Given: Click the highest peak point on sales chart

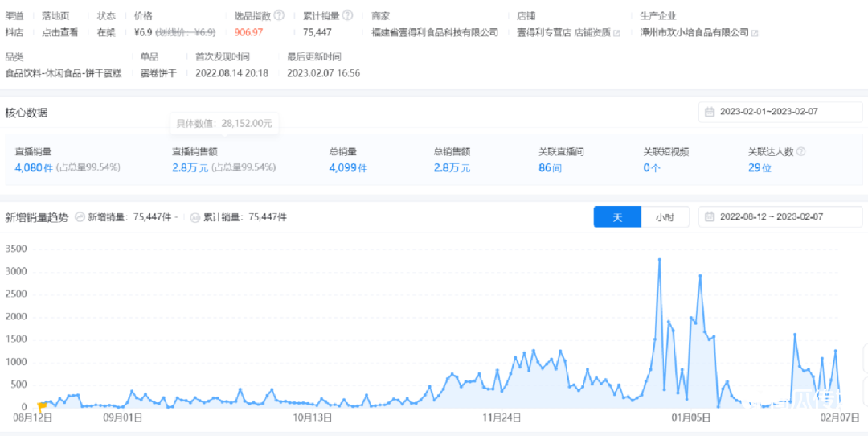Looking at the screenshot, I should click(660, 260).
